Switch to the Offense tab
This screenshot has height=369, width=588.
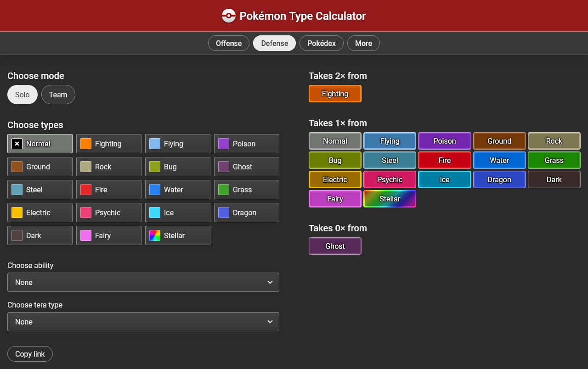[229, 43]
